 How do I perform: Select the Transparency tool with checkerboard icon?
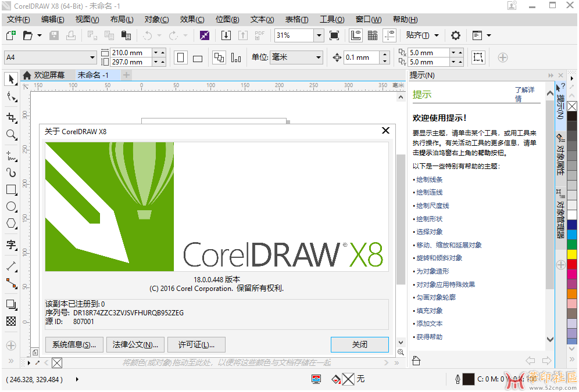tap(10, 321)
